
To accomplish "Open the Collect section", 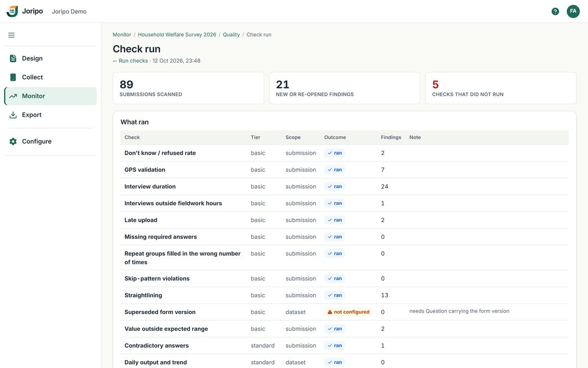I will point(50,77).
